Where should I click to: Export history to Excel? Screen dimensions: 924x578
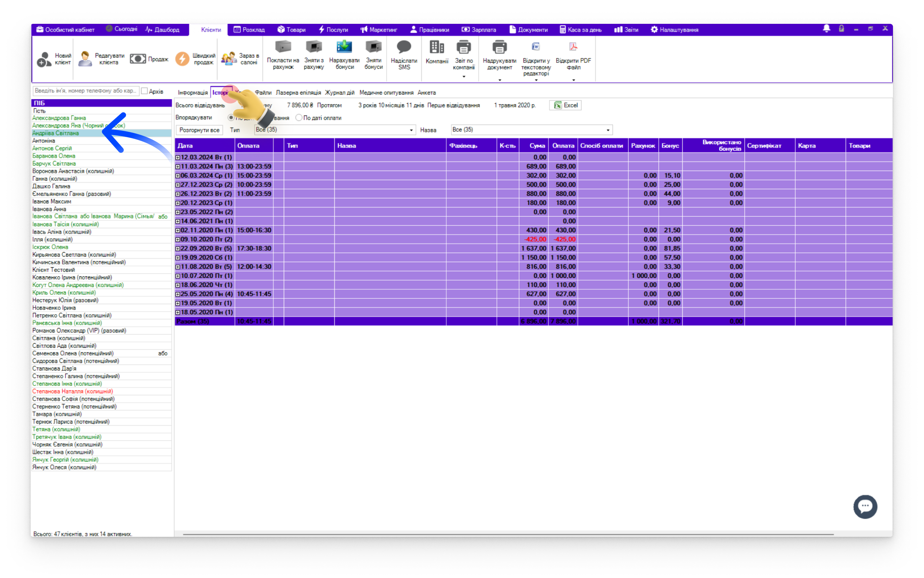pyautogui.click(x=565, y=105)
